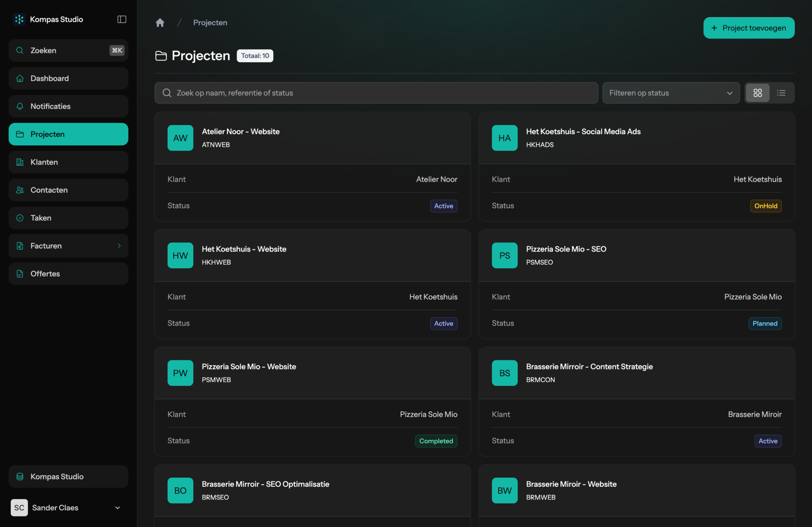Click the BO project avatar
The height and width of the screenshot is (527, 812).
pos(180,490)
